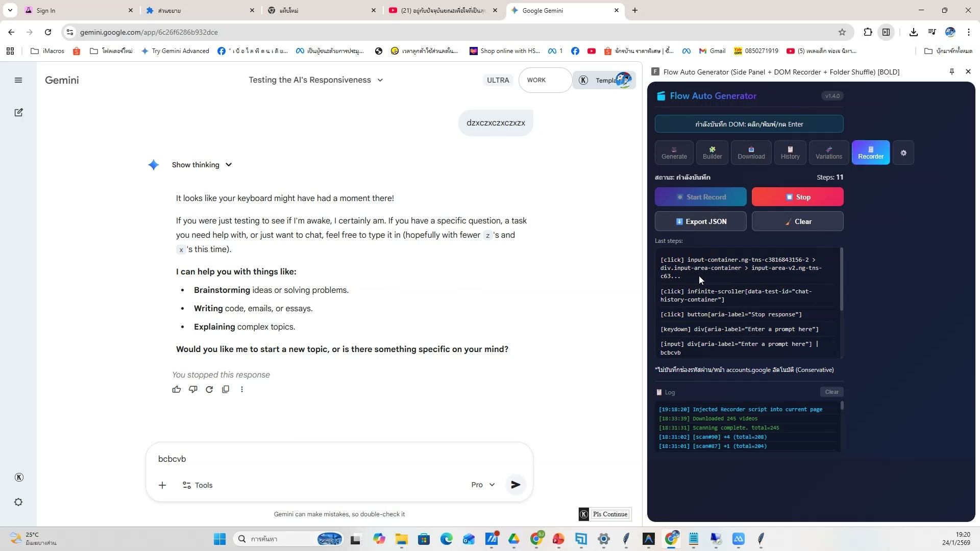The width and height of the screenshot is (980, 551).
Task: Expand the conversation title dropdown
Action: [380, 80]
